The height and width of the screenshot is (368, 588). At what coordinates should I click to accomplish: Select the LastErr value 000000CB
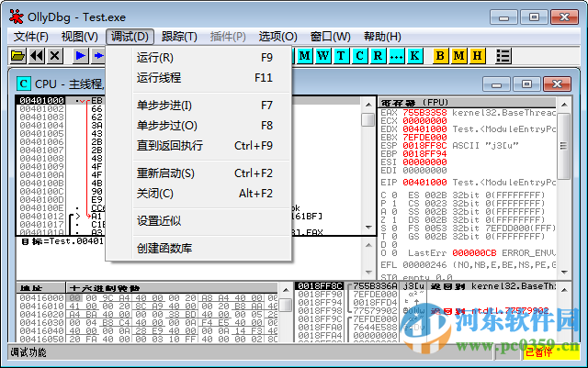[474, 252]
